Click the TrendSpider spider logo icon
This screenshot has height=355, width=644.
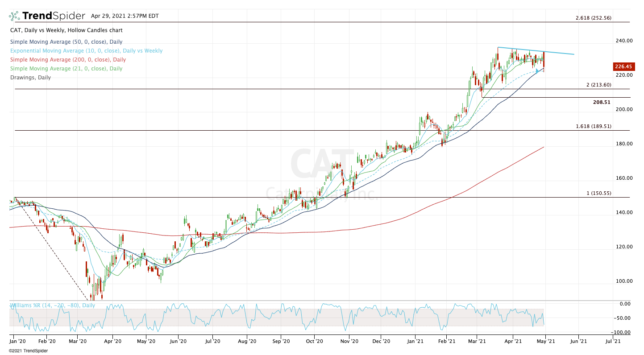coord(14,17)
